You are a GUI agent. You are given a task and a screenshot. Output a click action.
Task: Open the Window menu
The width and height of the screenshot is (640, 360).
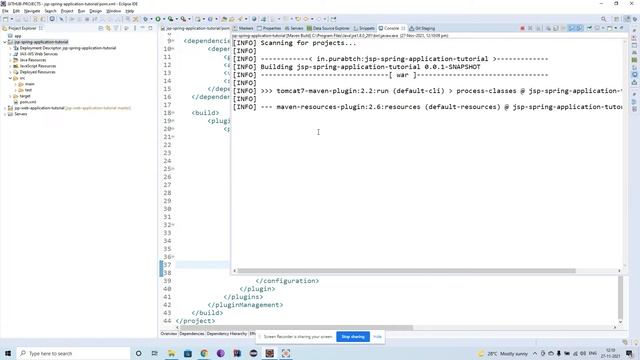(113, 11)
